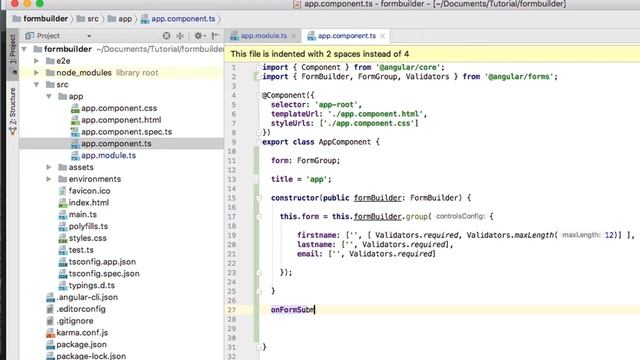Select tsconfig.spec.json file
The image size is (640, 360).
pyautogui.click(x=104, y=274)
